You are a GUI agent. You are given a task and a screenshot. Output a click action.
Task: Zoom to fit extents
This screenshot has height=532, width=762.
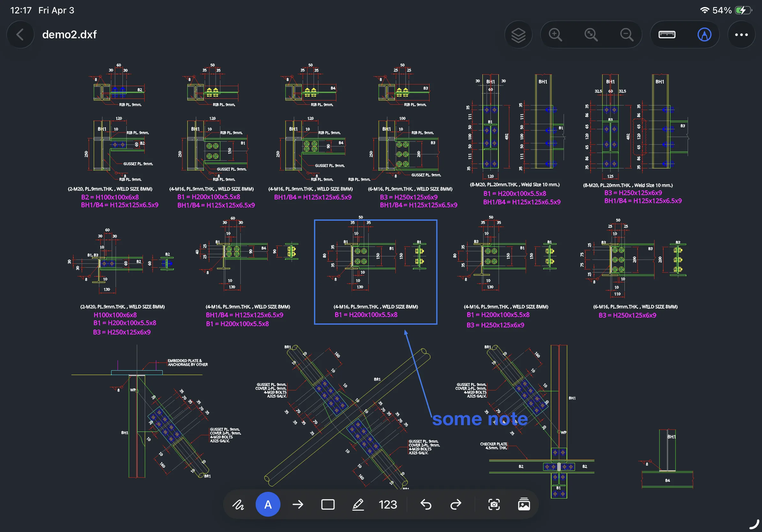coord(591,35)
